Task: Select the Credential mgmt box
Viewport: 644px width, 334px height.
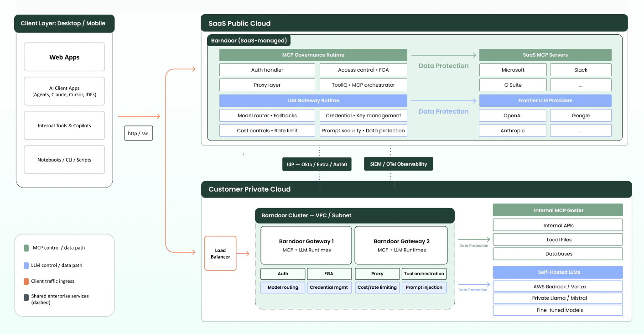Action: (329, 287)
